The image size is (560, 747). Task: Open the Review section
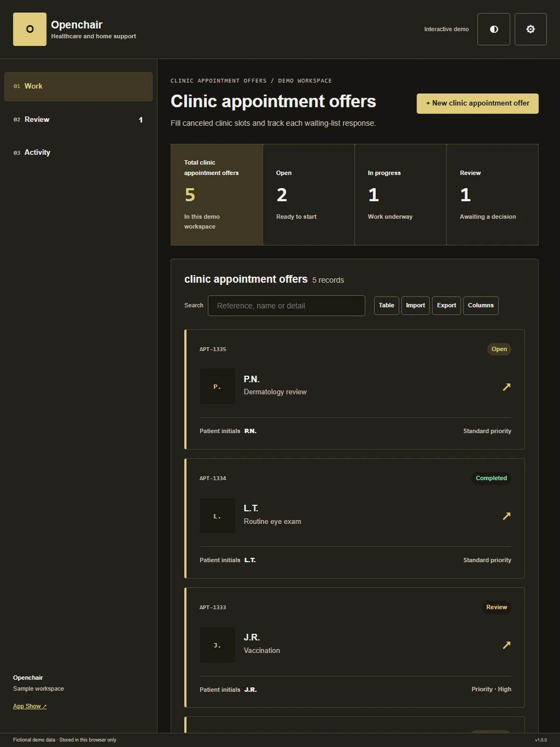[x=78, y=120]
